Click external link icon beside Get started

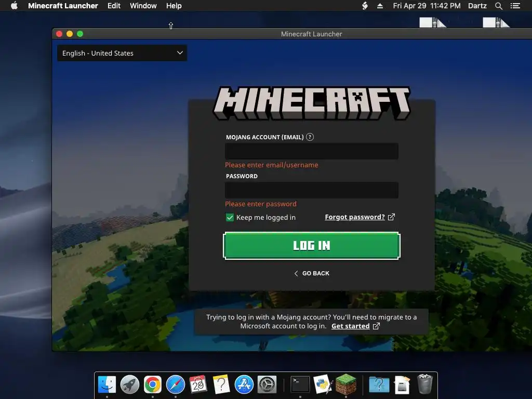[376, 326]
